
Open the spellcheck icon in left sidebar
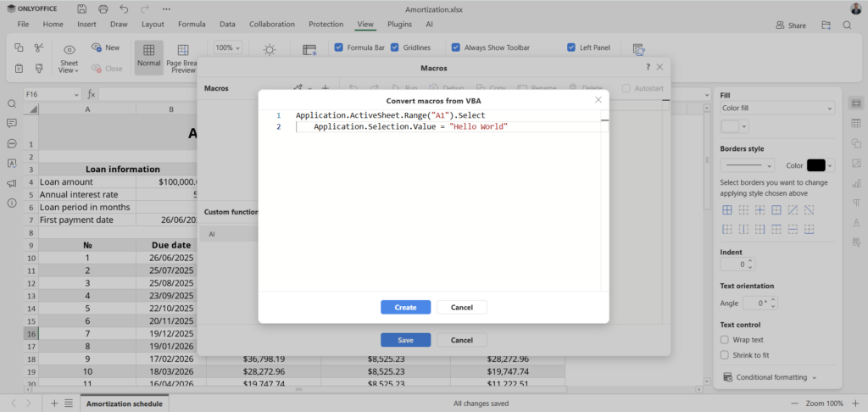12,164
